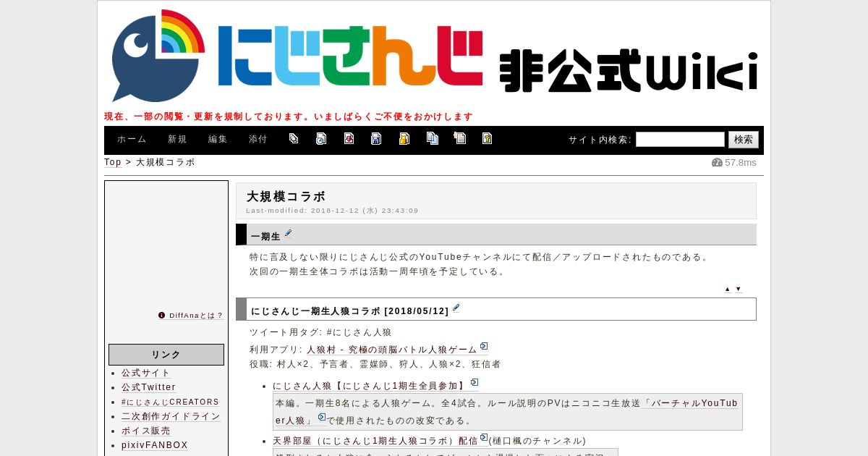The image size is (868, 456).
Task: Click the reload page icon
Action: [321, 138]
